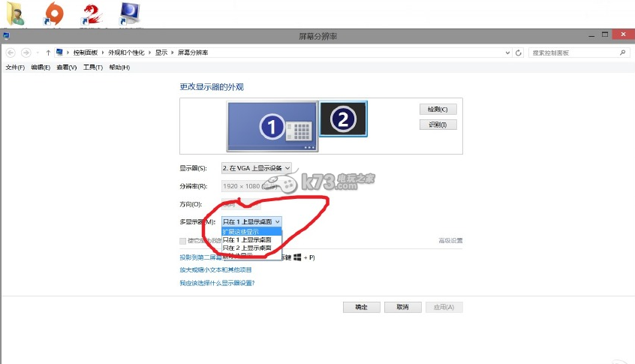Click the back arrow navigation icon
This screenshot has width=635, height=364.
click(x=11, y=53)
